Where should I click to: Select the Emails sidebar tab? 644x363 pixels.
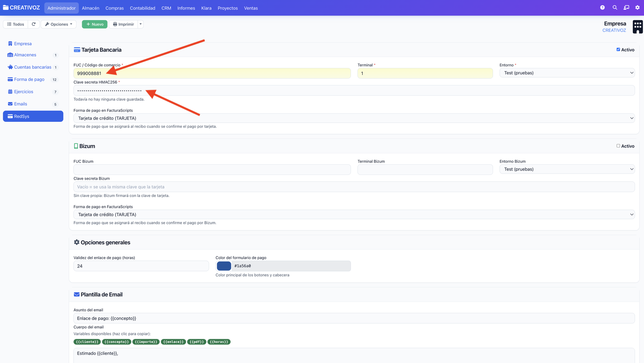tap(33, 104)
